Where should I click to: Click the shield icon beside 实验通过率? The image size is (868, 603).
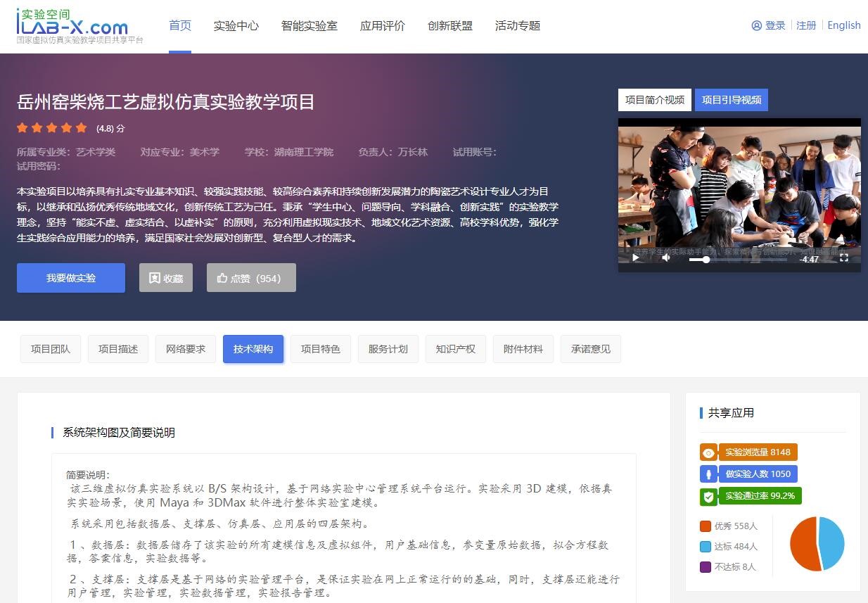(708, 496)
